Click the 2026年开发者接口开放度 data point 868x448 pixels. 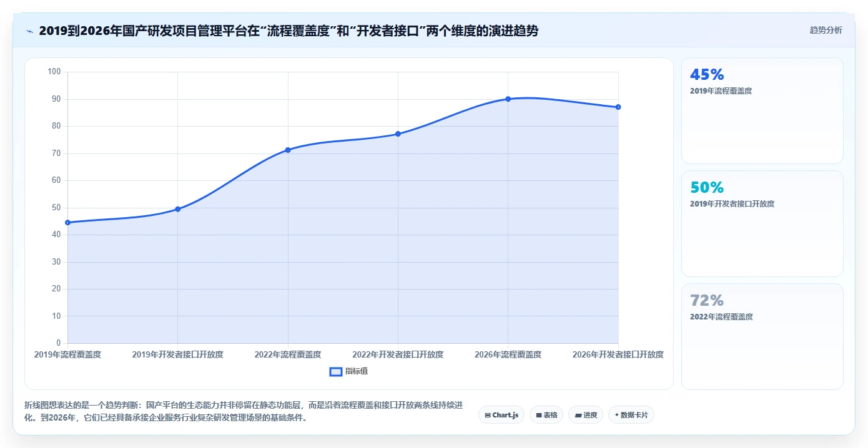(x=618, y=107)
